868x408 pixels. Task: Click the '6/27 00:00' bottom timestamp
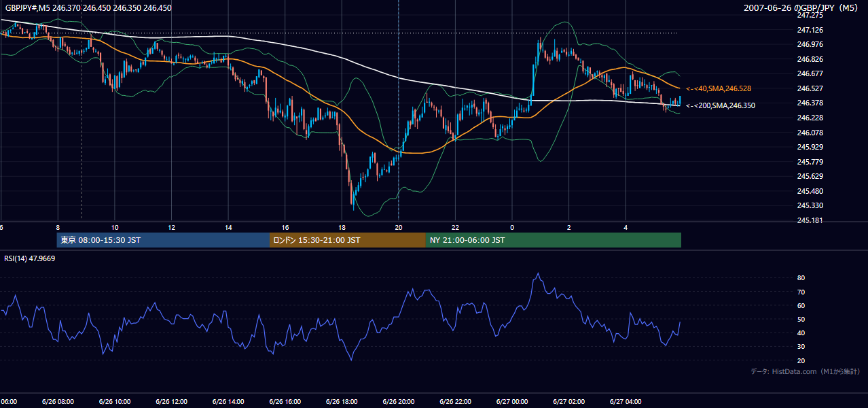(x=511, y=402)
